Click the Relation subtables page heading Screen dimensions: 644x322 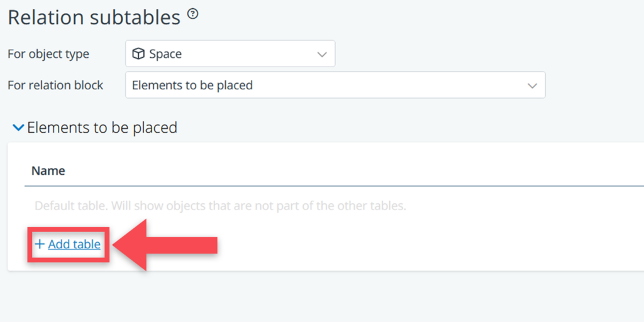click(94, 17)
